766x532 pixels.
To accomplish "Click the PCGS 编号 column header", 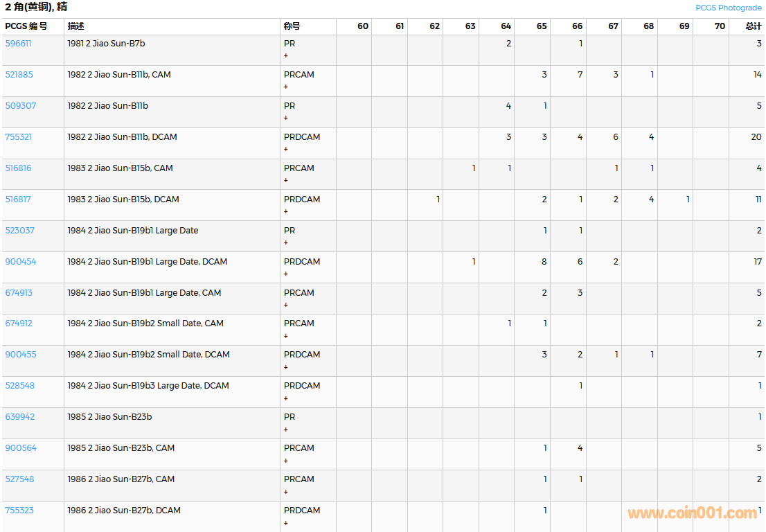I will 26,26.
